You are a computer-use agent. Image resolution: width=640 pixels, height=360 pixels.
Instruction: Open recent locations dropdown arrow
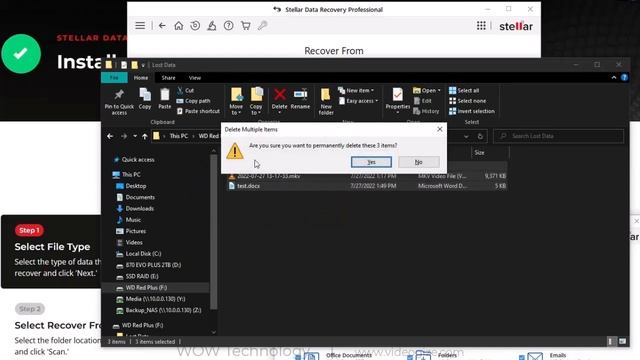click(x=135, y=136)
